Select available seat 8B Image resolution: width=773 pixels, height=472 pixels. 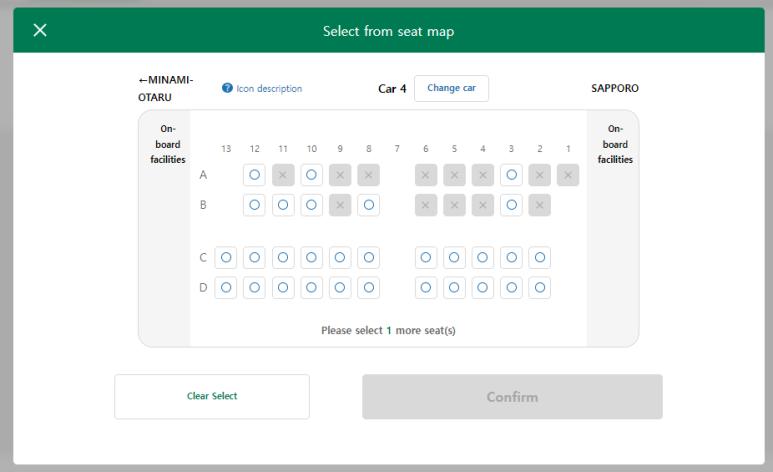click(368, 205)
